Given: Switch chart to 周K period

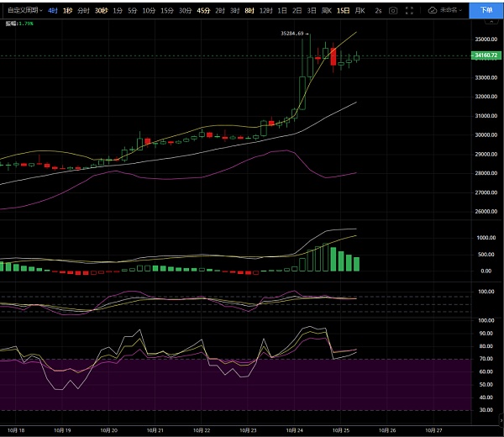Looking at the screenshot, I should pos(325,10).
